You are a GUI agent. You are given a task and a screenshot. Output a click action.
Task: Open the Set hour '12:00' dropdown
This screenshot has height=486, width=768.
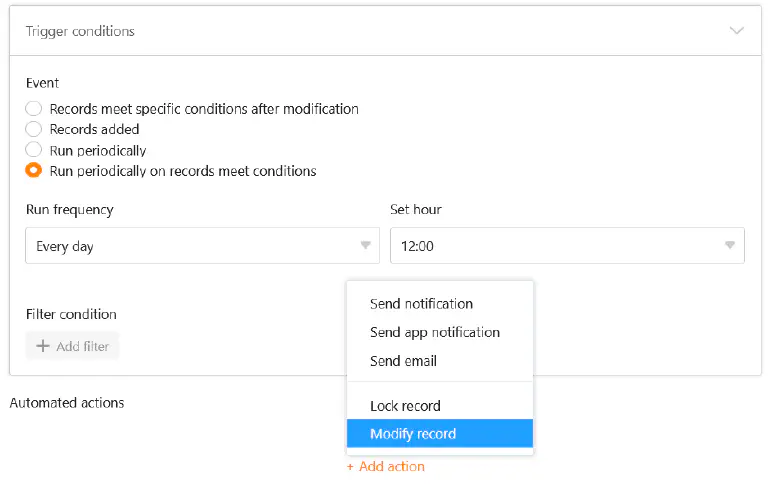567,245
